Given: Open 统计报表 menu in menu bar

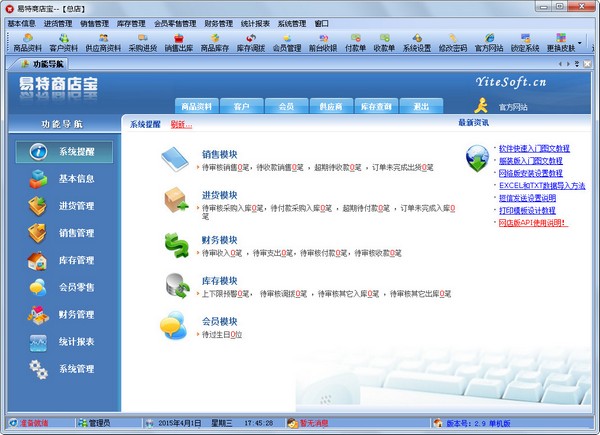Looking at the screenshot, I should [255, 24].
